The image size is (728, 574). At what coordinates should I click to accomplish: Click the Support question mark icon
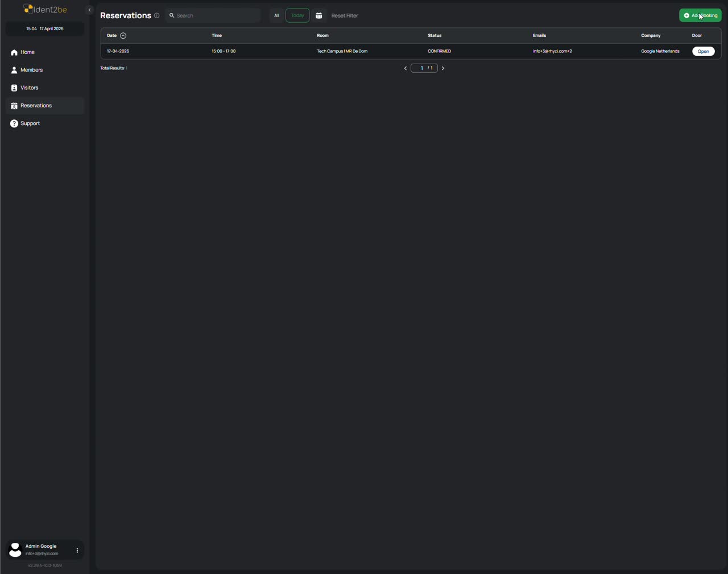tap(14, 124)
